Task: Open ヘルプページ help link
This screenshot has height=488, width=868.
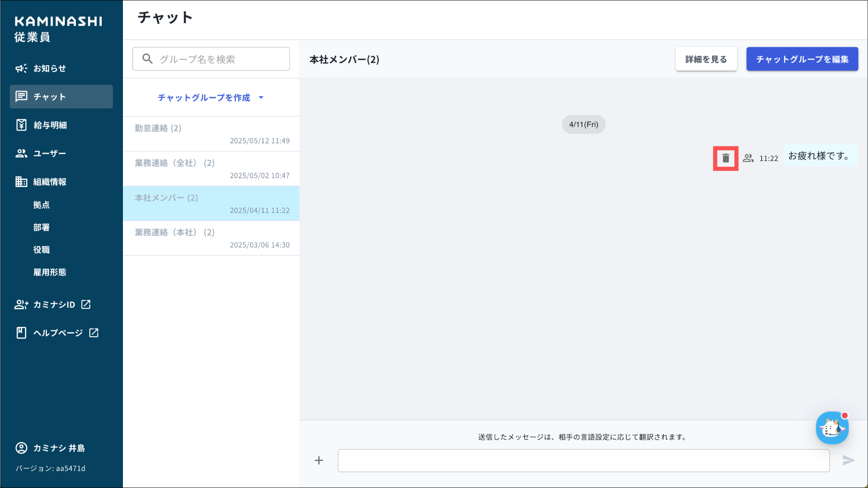Action: (58, 333)
